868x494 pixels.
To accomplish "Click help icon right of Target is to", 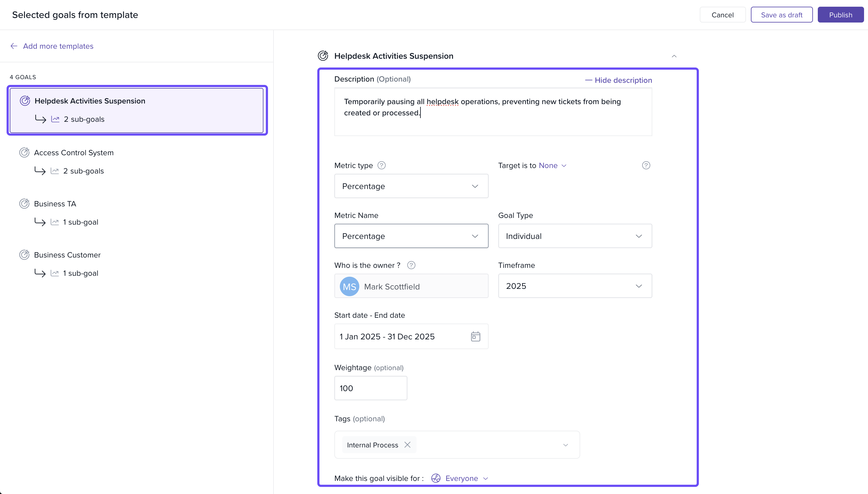I will (646, 165).
